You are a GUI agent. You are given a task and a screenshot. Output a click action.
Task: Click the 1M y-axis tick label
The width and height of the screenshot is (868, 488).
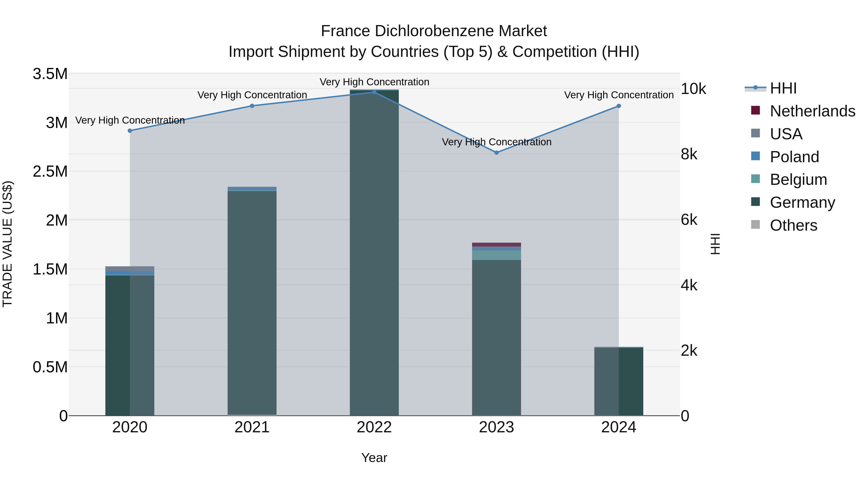57,318
